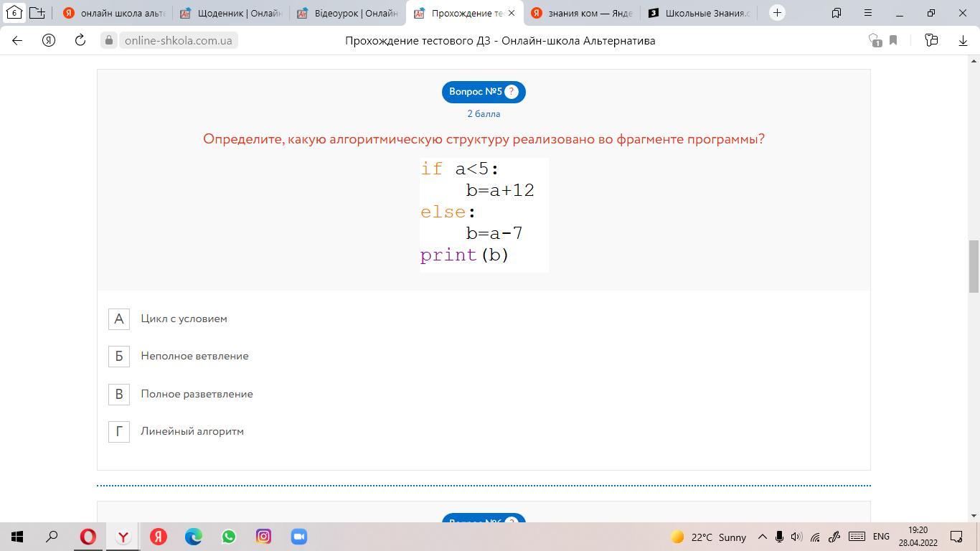Launch Opera from the taskbar
The width and height of the screenshot is (980, 551).
click(88, 537)
